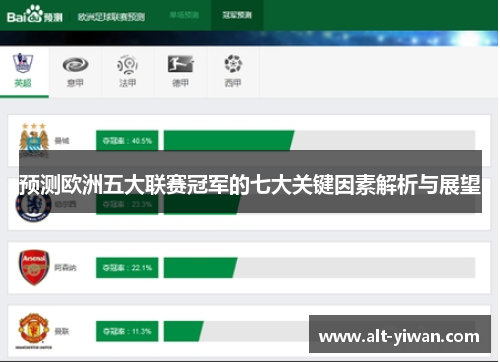
Task: Click Manchester City's green probability bar
Action: point(229,140)
